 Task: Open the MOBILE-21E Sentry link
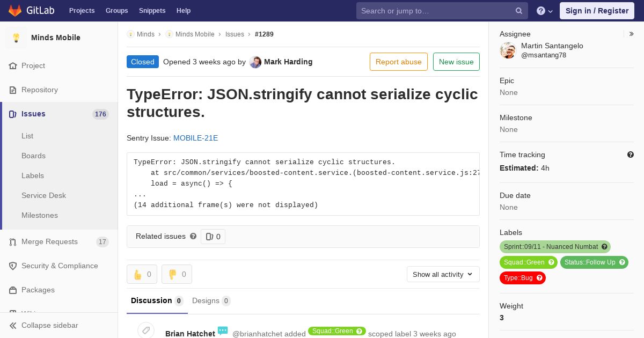[195, 138]
